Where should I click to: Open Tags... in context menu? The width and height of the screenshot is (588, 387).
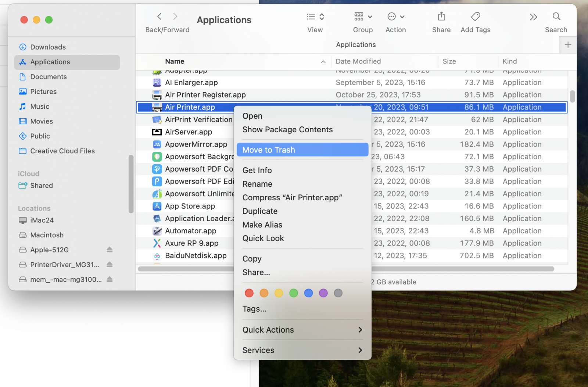coord(302,309)
